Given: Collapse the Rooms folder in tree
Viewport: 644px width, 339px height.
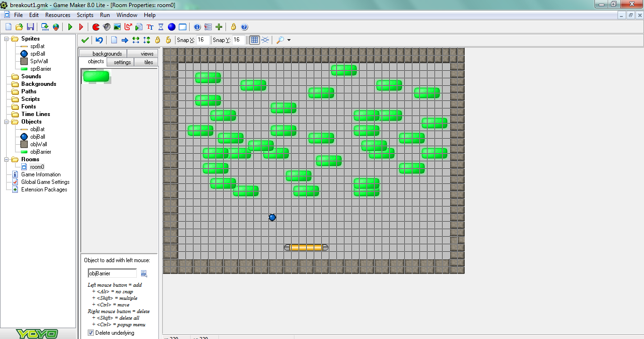Looking at the screenshot, I should coord(7,159).
